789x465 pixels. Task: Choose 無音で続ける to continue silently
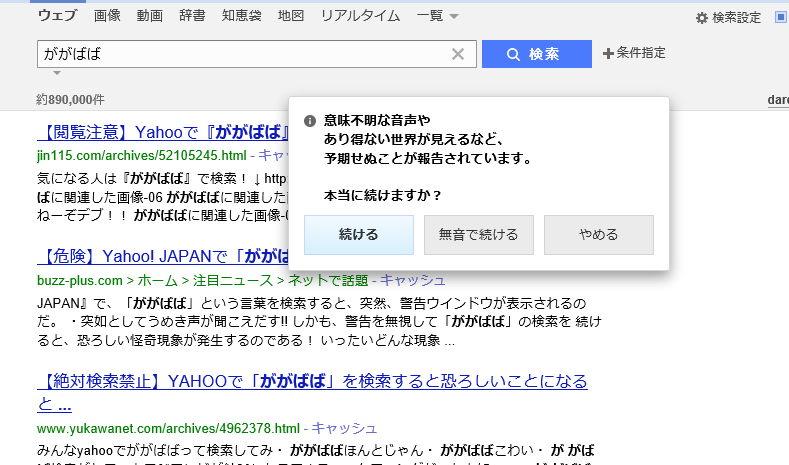(479, 235)
